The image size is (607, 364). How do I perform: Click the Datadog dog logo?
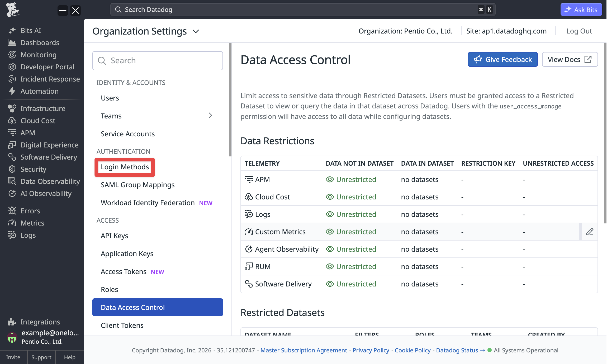coord(12,10)
